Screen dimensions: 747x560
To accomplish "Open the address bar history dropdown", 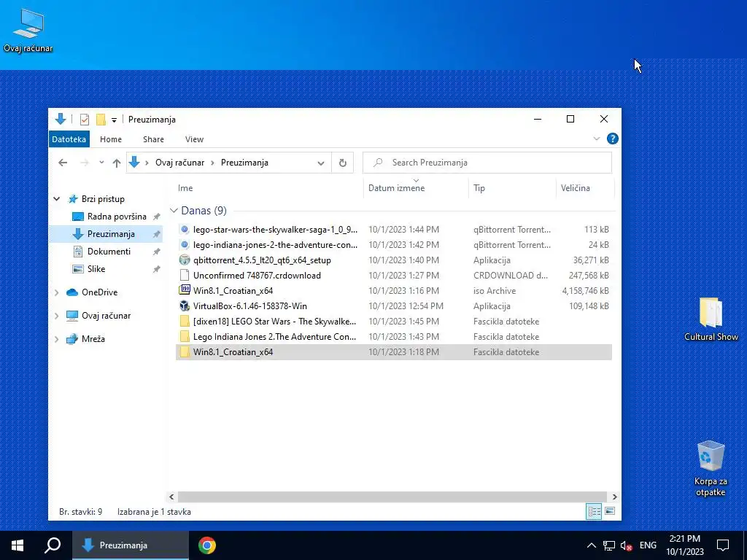I will pyautogui.click(x=321, y=163).
